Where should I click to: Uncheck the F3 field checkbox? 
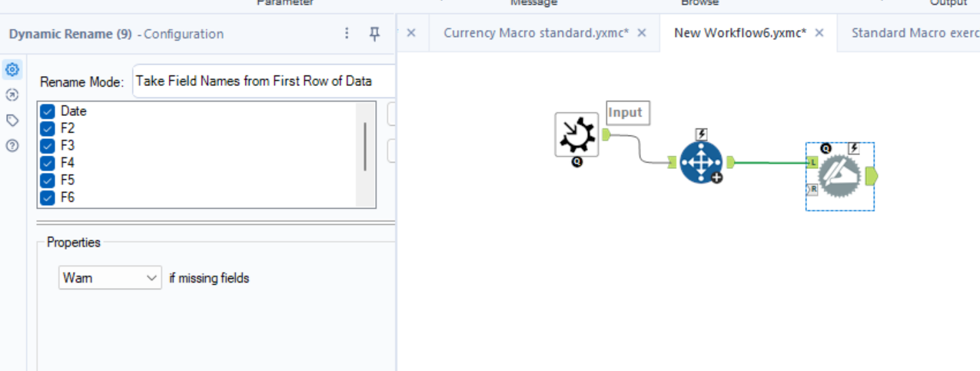click(48, 145)
